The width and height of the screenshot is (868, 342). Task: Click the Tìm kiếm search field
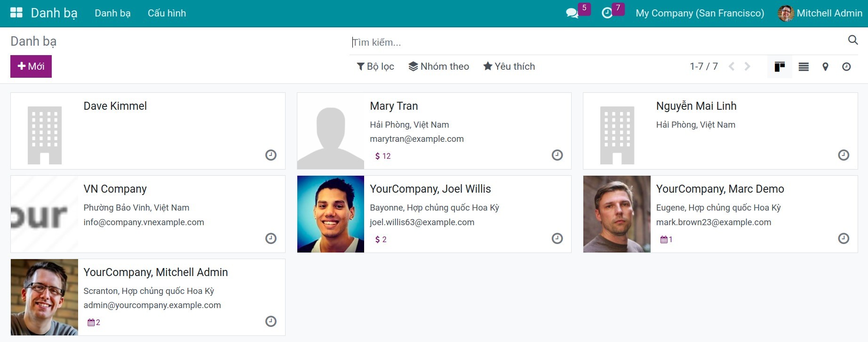coord(597,42)
